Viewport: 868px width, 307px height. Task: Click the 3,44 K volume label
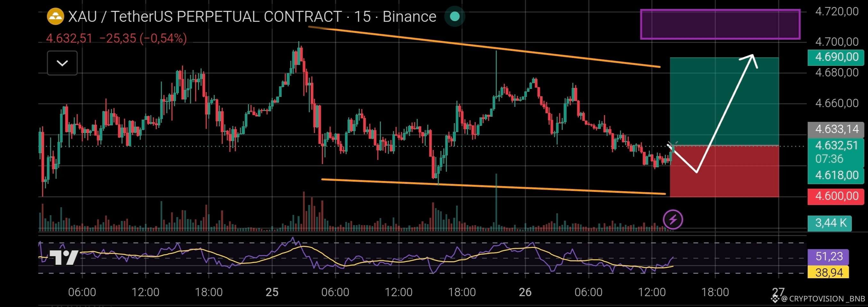(830, 223)
